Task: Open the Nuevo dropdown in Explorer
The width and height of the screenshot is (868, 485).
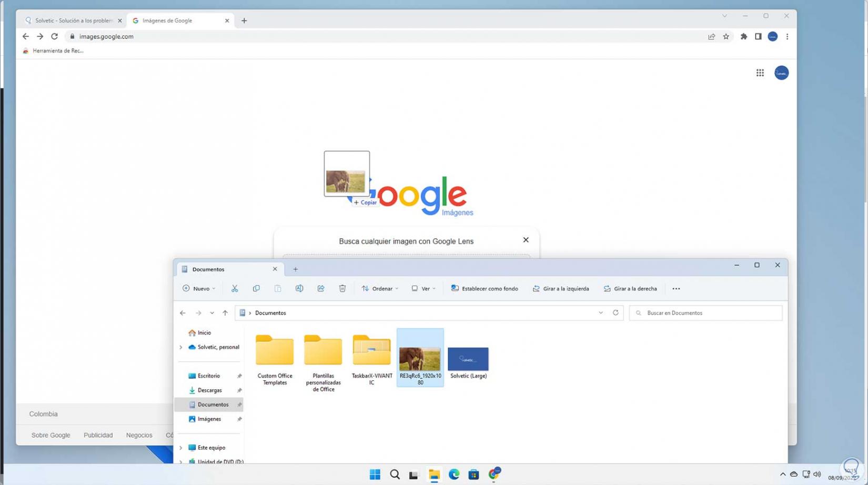Action: click(x=199, y=288)
